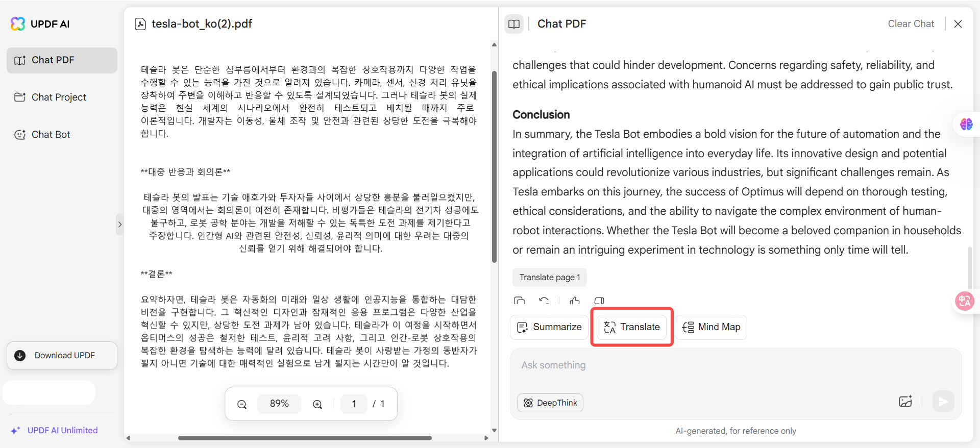Click the Download UPDF button
Screen dimensions: 980x448
click(62, 355)
